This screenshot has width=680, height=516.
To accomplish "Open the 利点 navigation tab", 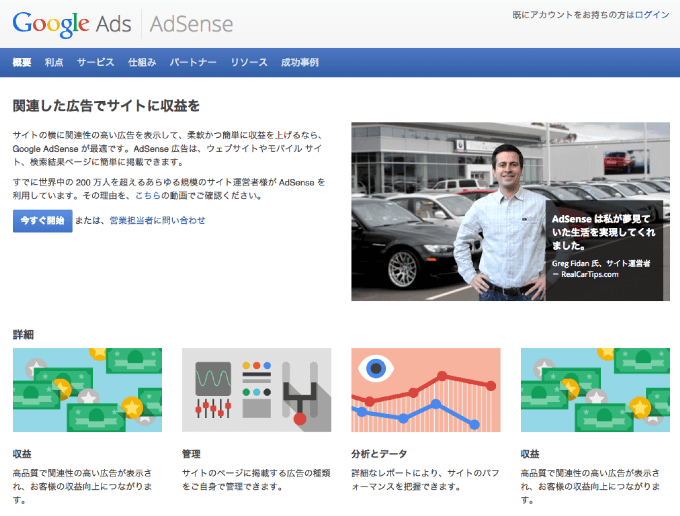I will click(x=54, y=62).
